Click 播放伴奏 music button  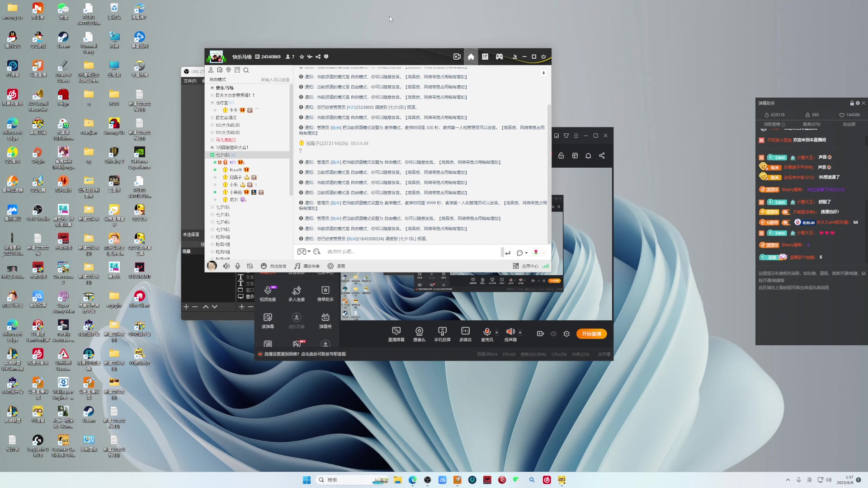point(307,266)
